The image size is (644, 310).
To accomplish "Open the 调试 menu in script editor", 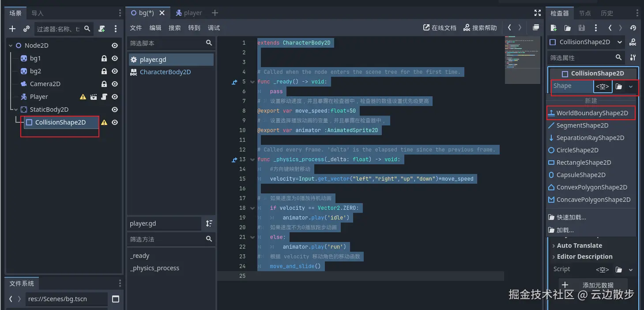I will click(x=214, y=28).
